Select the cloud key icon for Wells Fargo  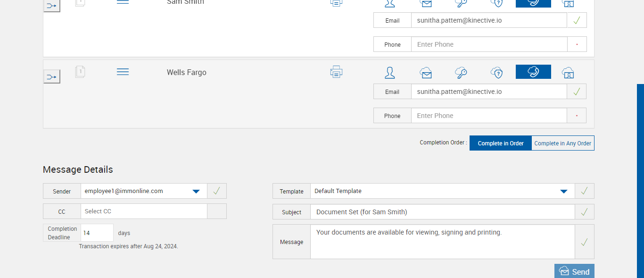461,72
